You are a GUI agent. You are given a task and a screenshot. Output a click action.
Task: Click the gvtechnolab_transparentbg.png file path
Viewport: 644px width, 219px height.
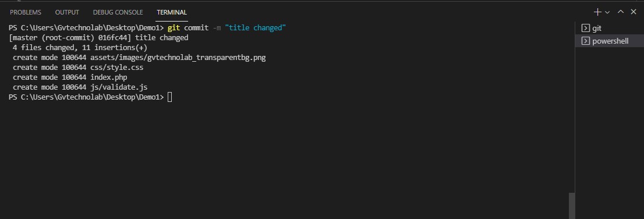(x=178, y=58)
